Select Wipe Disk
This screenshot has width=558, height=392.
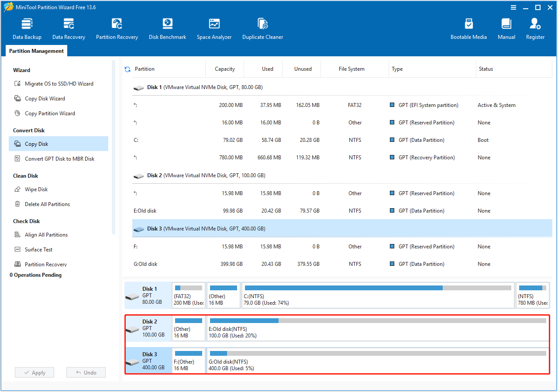point(59,189)
